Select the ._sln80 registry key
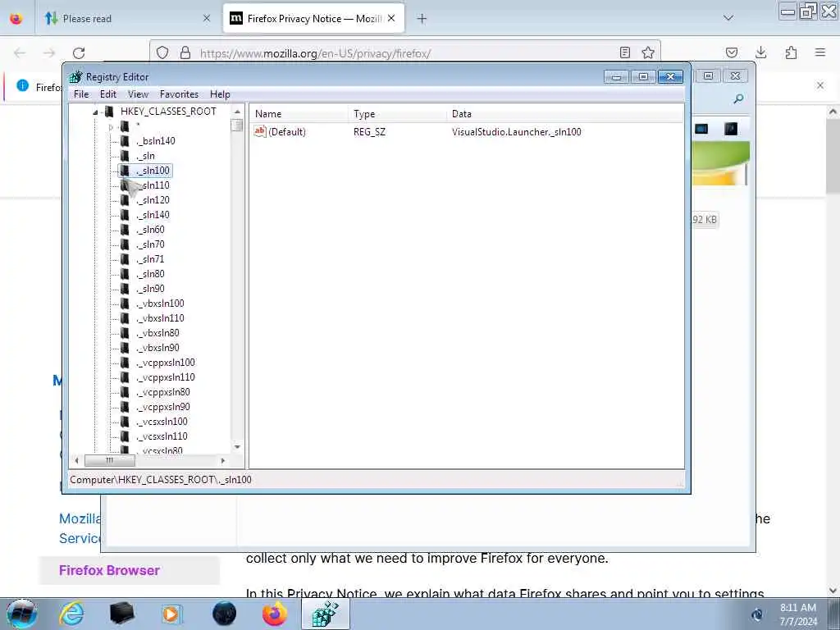 151,274
